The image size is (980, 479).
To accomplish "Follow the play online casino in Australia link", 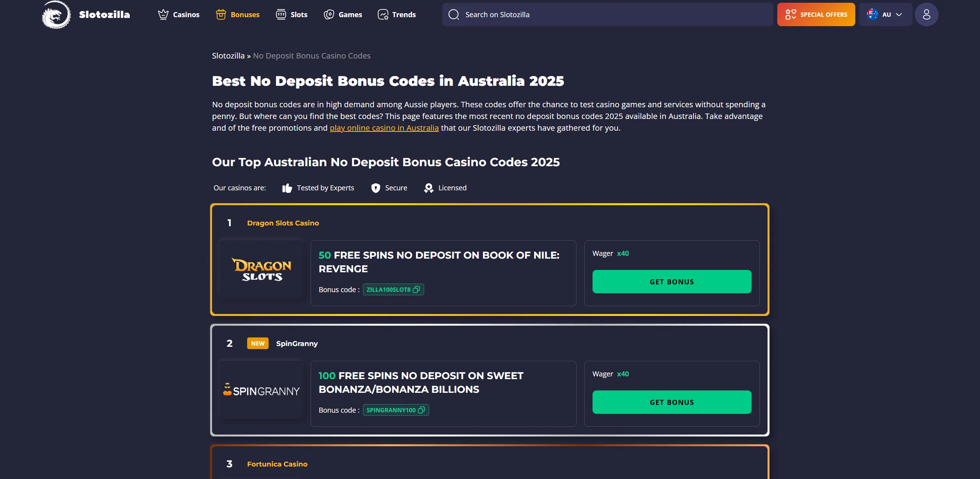I will click(384, 128).
